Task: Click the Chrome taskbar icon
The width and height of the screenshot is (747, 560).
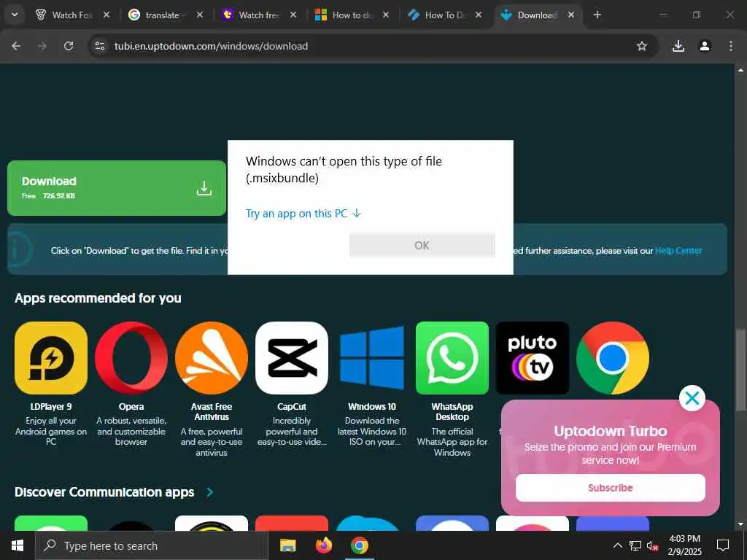Action: (x=360, y=545)
